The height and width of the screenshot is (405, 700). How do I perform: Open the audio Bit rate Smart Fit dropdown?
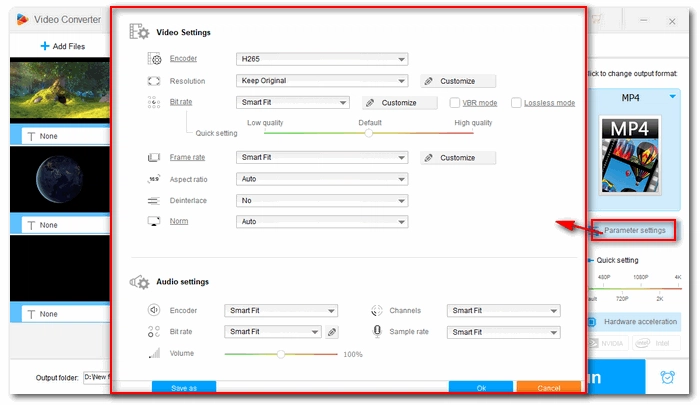[x=273, y=332]
